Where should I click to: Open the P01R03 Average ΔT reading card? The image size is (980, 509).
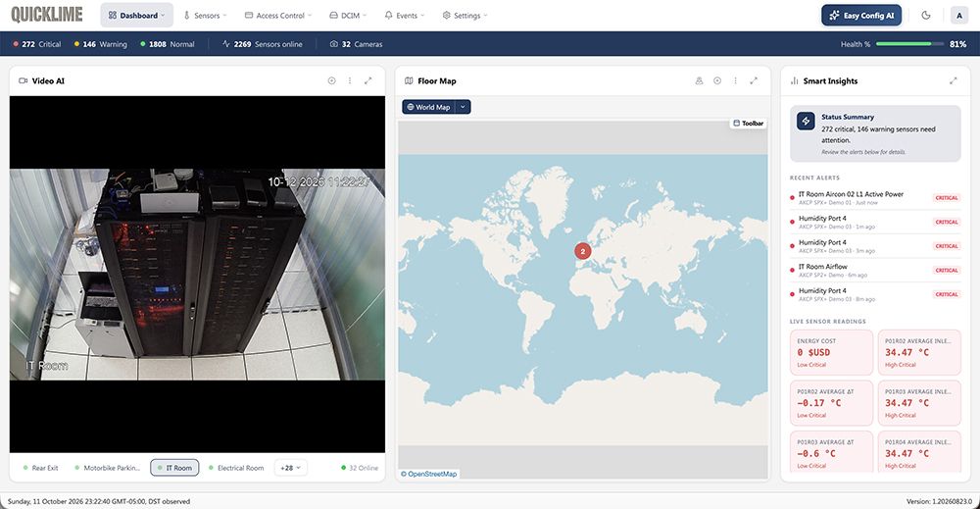pos(831,451)
